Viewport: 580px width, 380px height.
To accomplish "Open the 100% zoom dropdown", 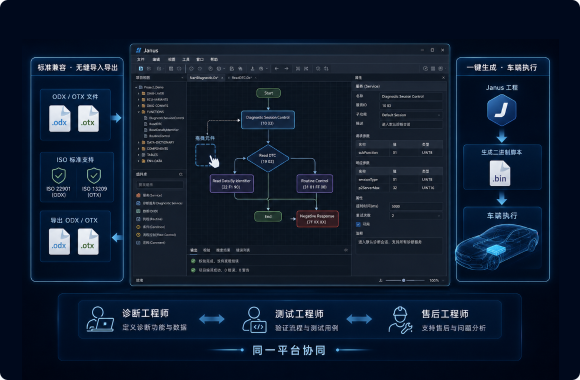I will (x=437, y=280).
